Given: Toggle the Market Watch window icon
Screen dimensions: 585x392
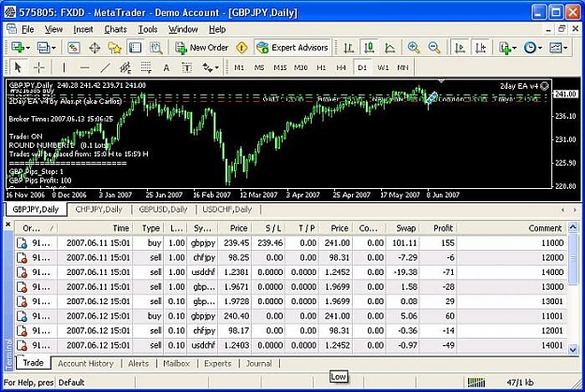Looking at the screenshot, I should [x=74, y=48].
